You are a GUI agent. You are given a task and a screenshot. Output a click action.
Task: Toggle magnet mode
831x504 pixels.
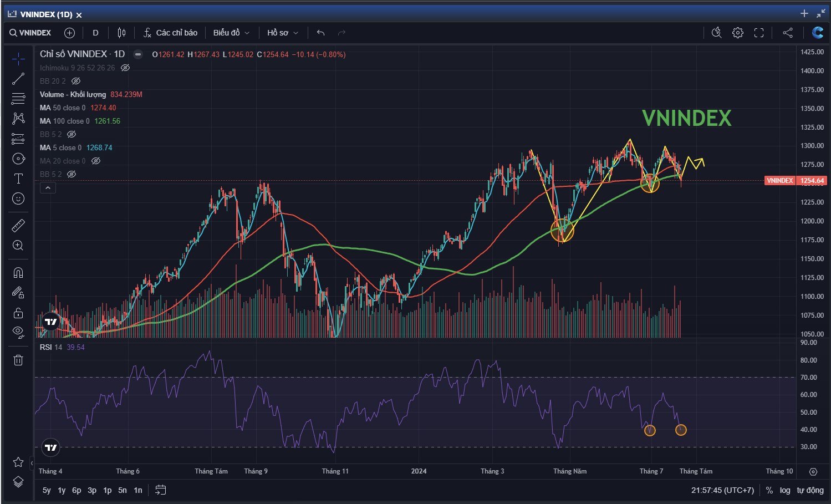18,272
